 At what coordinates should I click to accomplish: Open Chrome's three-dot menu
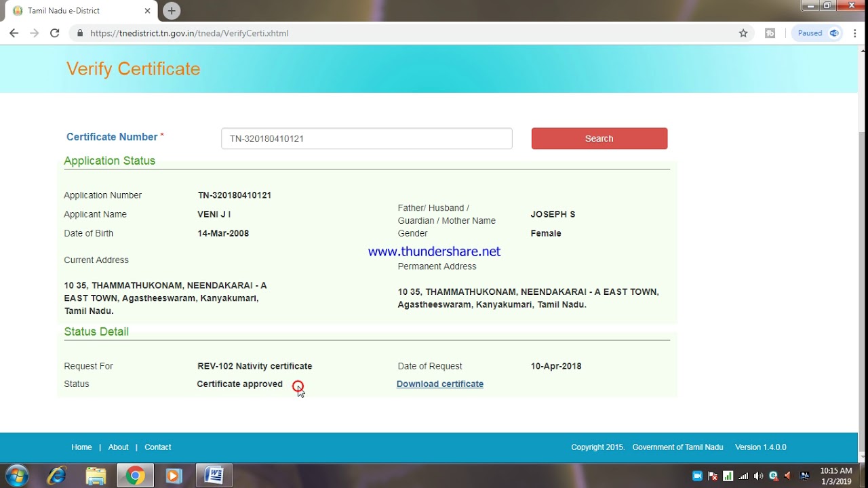[x=856, y=33]
